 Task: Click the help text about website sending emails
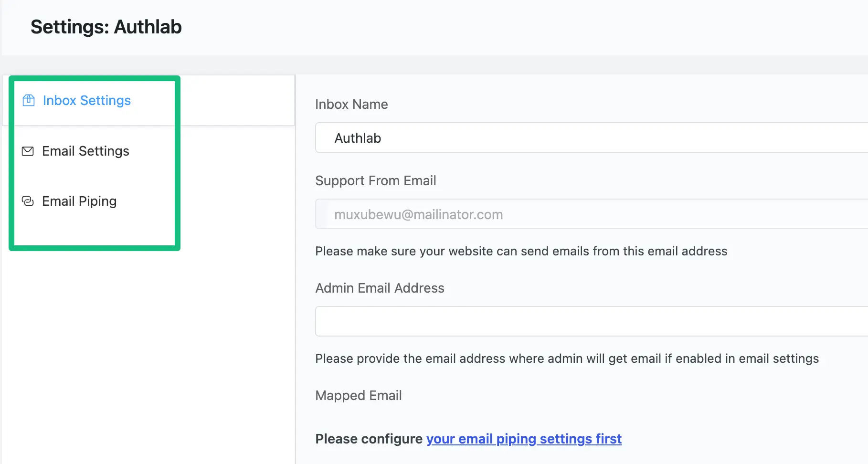(521, 251)
